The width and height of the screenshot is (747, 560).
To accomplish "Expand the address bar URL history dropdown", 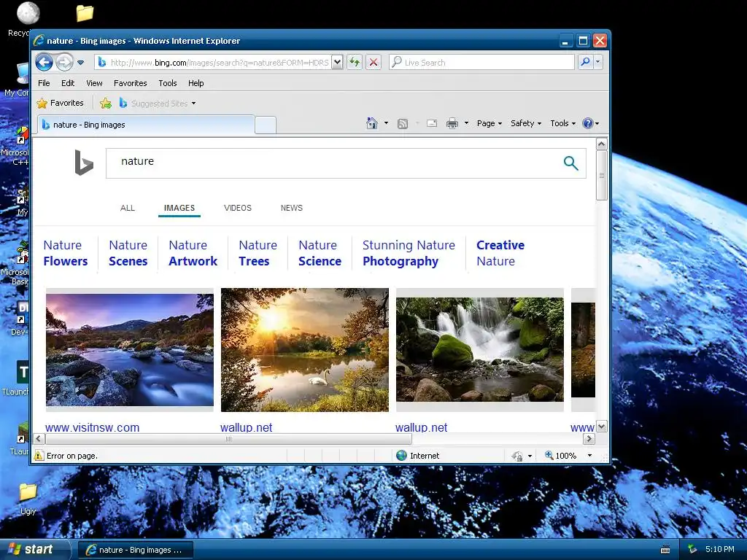I will 337,62.
